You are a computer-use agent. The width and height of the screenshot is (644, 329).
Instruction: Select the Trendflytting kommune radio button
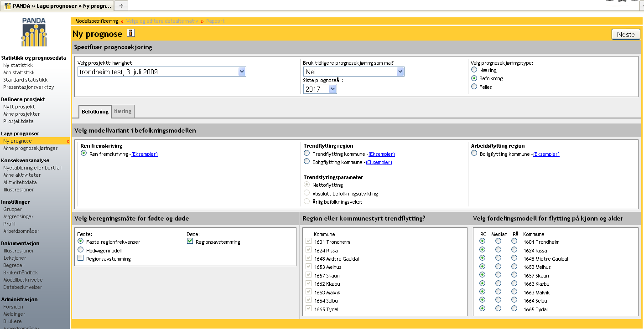click(306, 154)
